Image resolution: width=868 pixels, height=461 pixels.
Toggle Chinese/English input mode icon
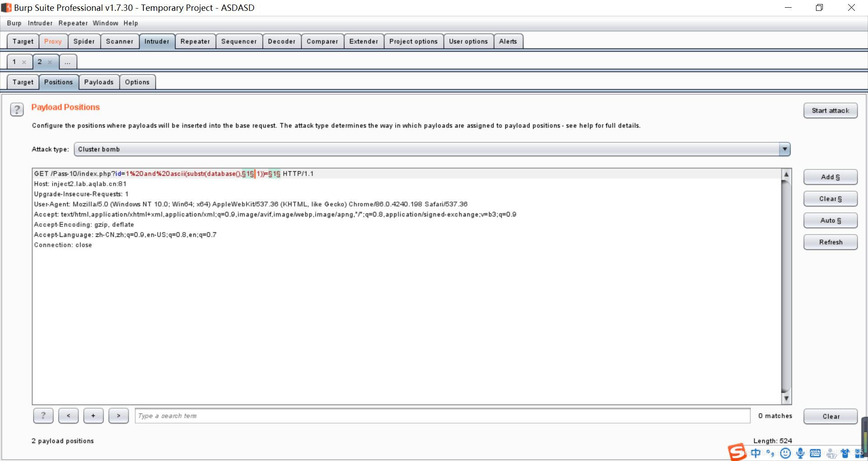click(x=755, y=453)
